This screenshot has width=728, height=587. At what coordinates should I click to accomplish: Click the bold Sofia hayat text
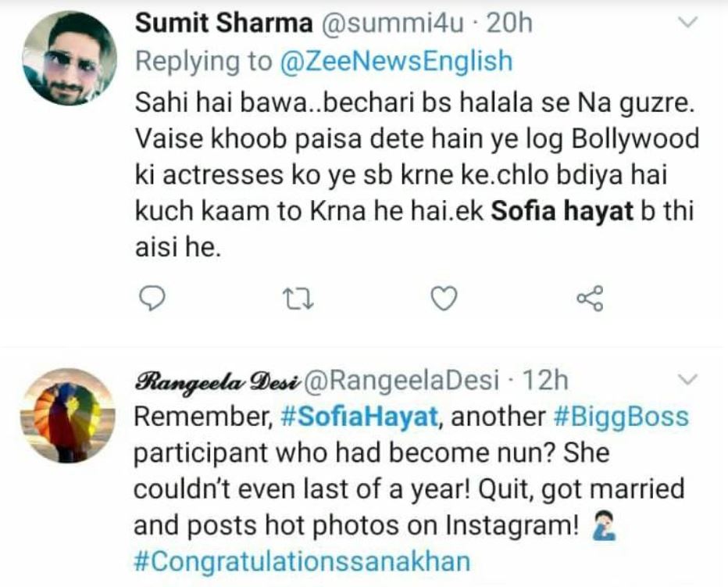[562, 212]
